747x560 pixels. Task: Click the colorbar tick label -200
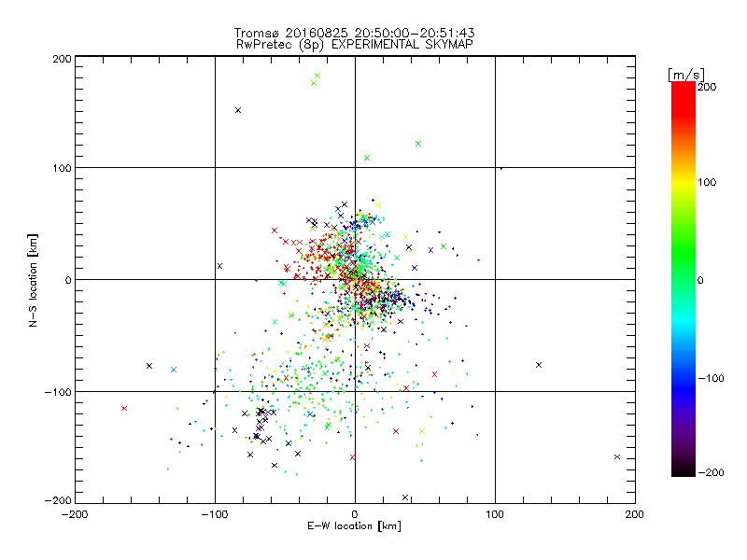click(711, 472)
